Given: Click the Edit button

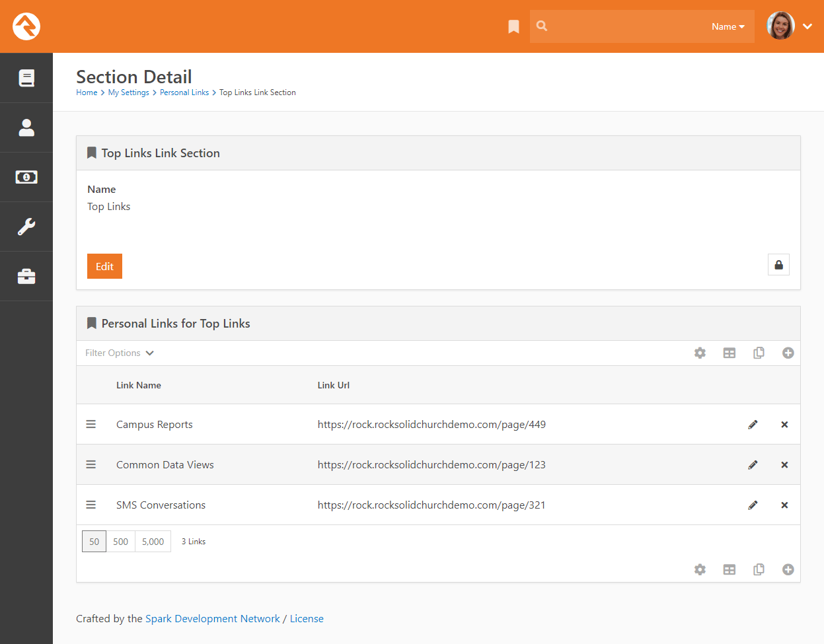Looking at the screenshot, I should pyautogui.click(x=104, y=266).
